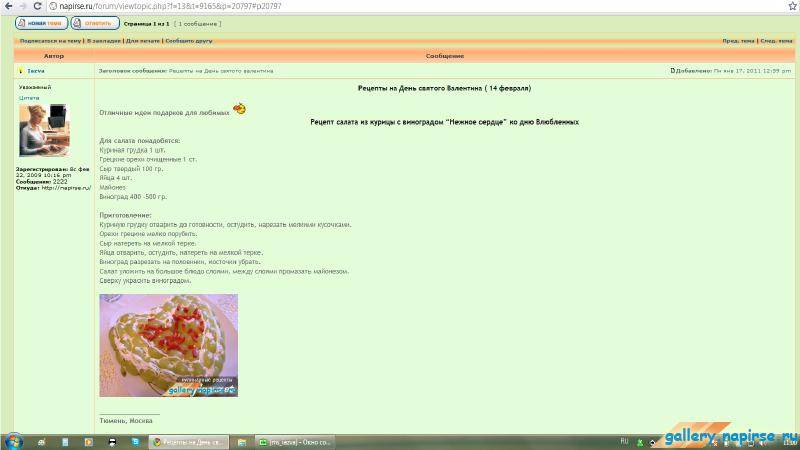The image size is (800, 450).
Task: Reply to the topic with 'Ответить'
Action: 95,23
